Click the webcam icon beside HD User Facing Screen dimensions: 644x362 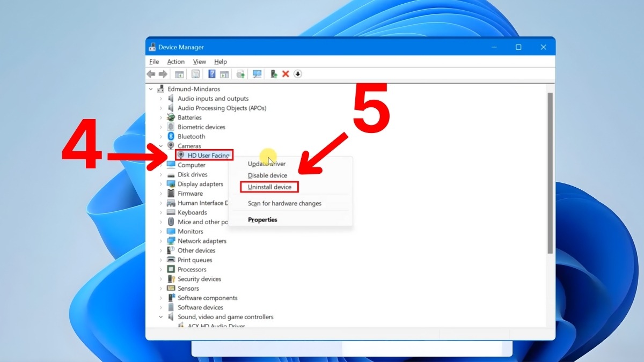pos(181,156)
